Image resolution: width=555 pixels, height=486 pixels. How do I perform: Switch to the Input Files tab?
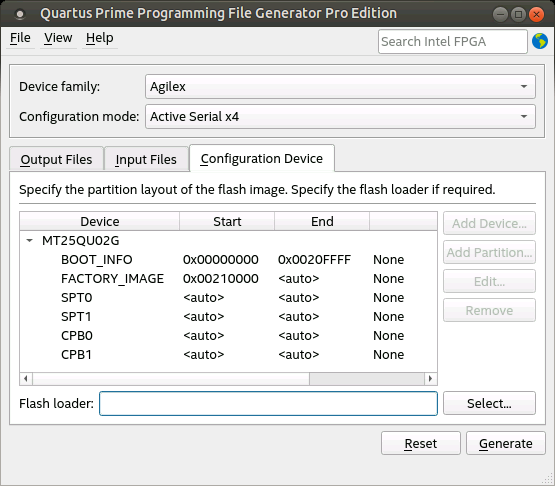click(146, 159)
